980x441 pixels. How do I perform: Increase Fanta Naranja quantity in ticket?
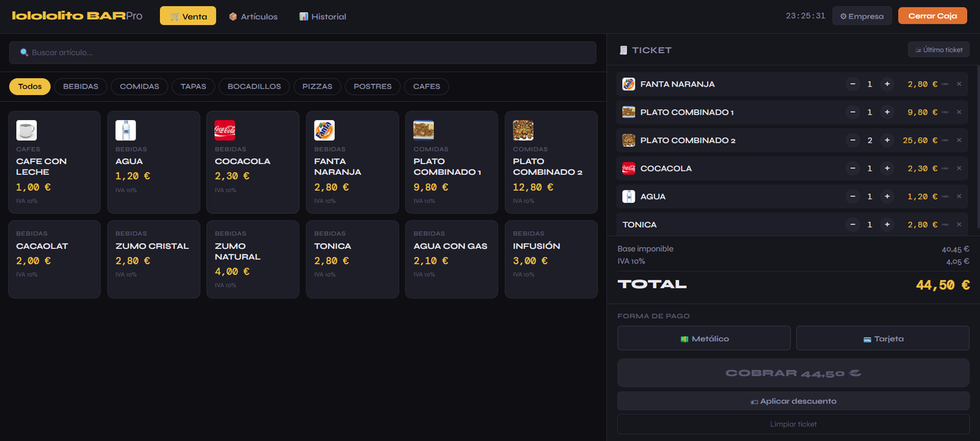[x=887, y=84]
